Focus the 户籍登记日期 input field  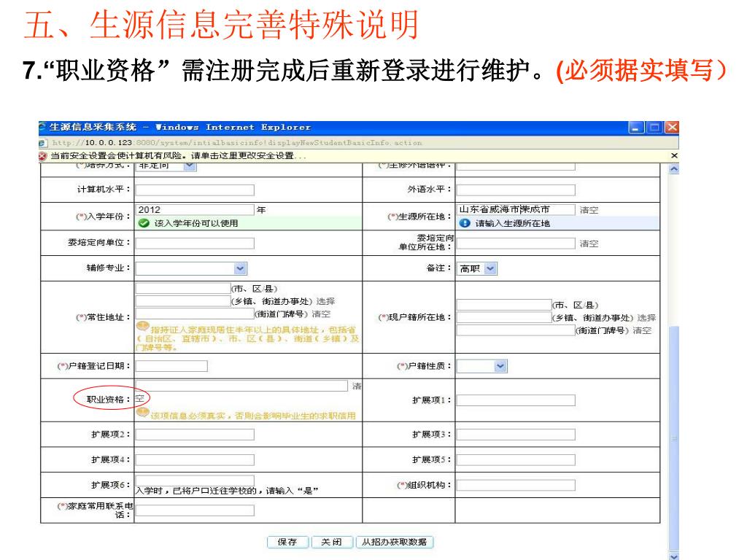[171, 366]
